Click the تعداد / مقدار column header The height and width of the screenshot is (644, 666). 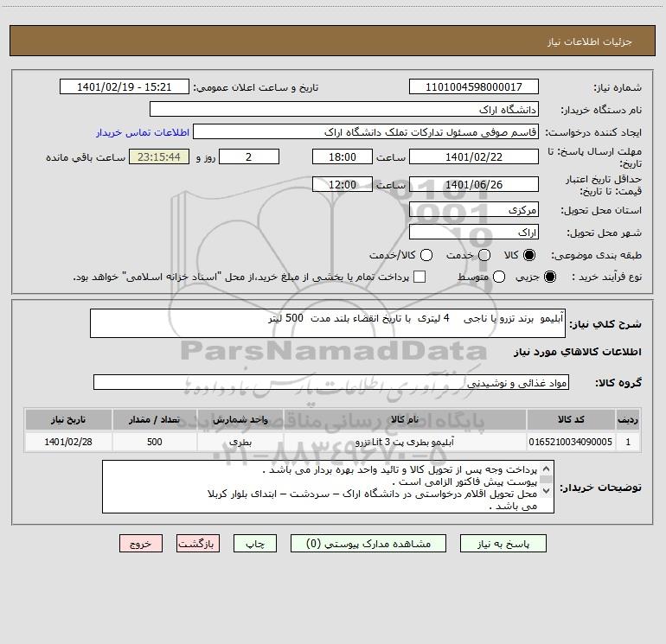pyautogui.click(x=155, y=419)
